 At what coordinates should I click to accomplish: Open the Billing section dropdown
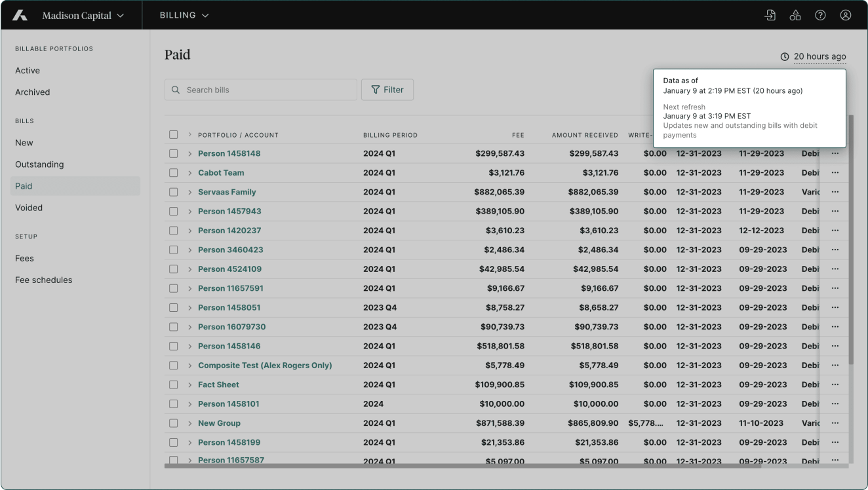pyautogui.click(x=184, y=15)
